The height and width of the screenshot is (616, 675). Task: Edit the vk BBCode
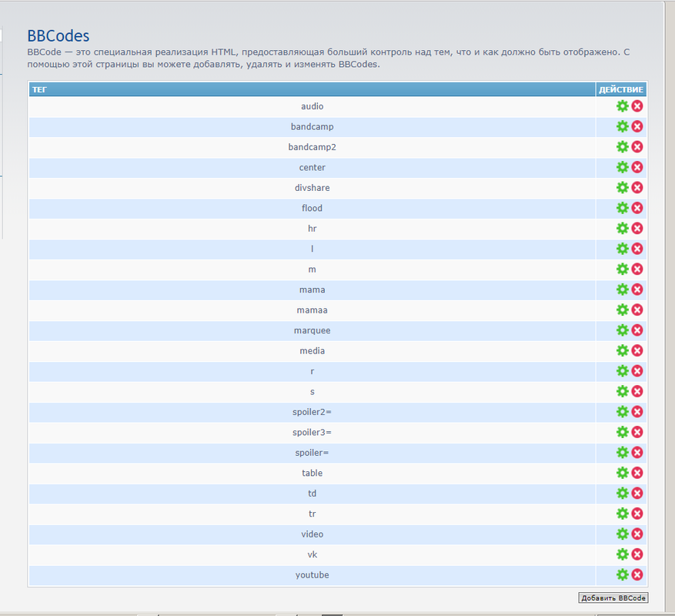tap(622, 554)
